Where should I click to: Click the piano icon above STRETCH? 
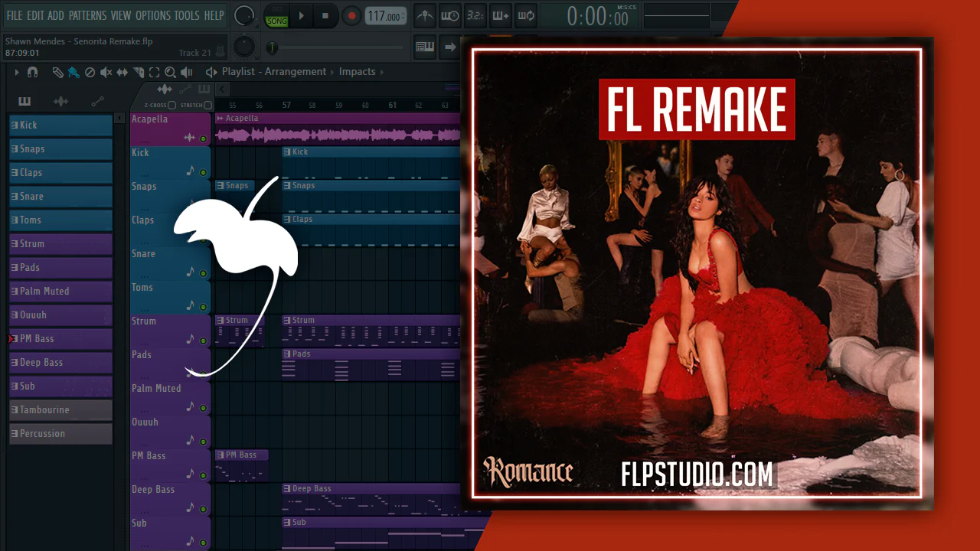click(204, 90)
